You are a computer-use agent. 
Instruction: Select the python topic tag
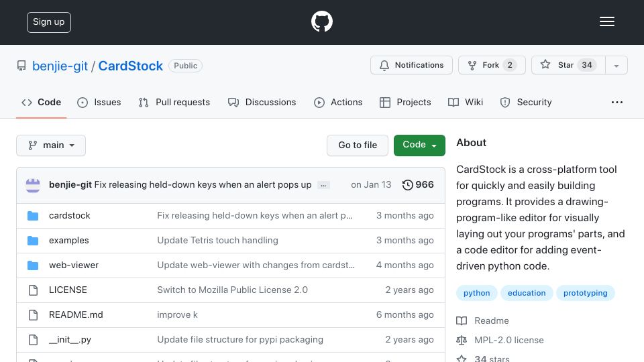pos(476,293)
